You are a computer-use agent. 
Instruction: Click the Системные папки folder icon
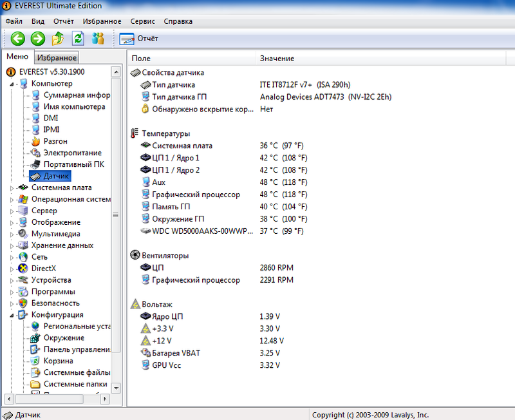click(x=35, y=384)
